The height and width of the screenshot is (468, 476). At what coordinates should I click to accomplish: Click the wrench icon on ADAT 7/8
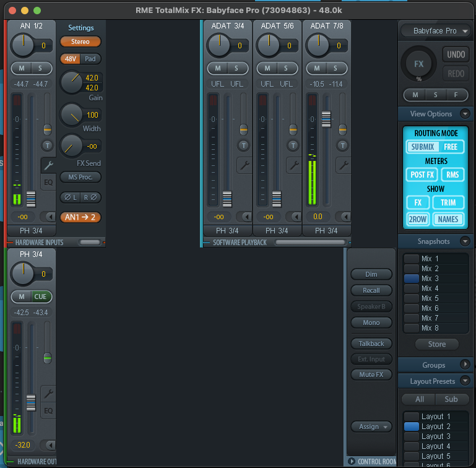[x=344, y=165]
